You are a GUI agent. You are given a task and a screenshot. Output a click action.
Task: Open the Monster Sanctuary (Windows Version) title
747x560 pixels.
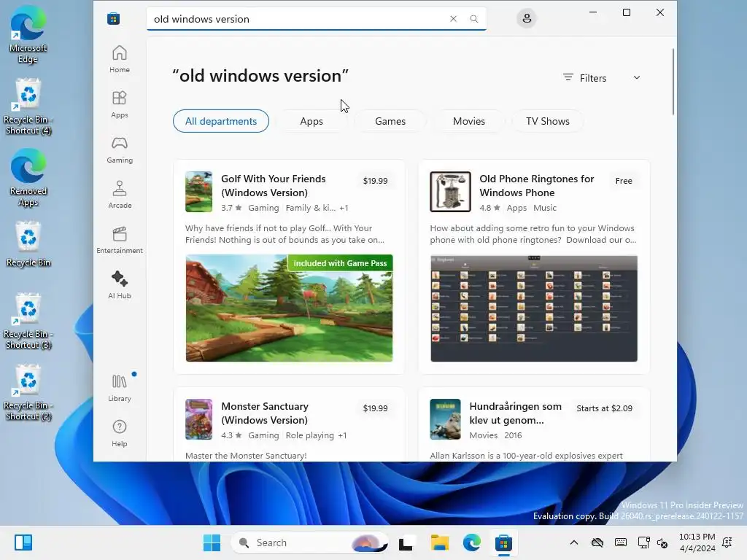pyautogui.click(x=265, y=413)
